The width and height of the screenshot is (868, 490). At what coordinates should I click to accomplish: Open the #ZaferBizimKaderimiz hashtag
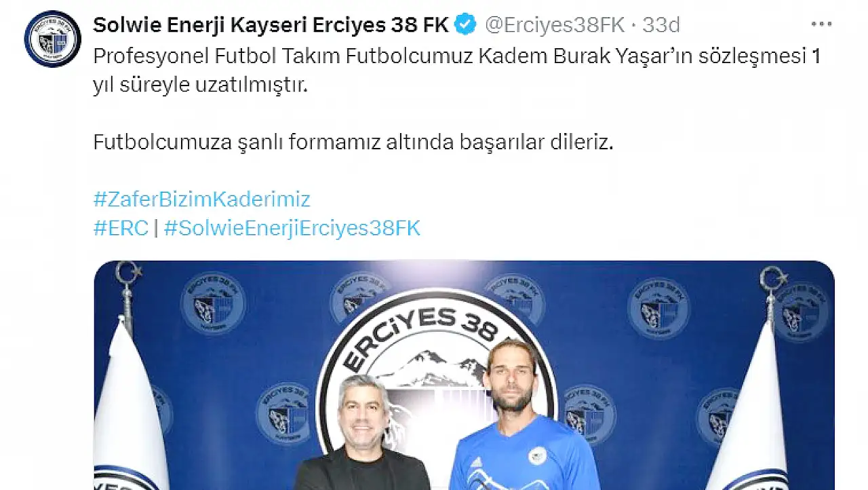tap(201, 200)
